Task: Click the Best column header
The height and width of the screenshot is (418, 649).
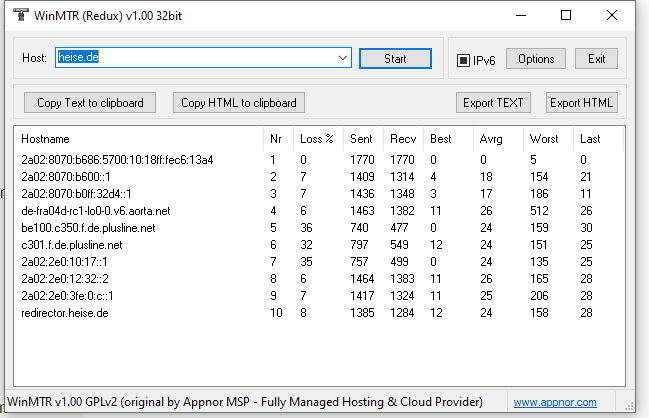Action: coord(448,139)
